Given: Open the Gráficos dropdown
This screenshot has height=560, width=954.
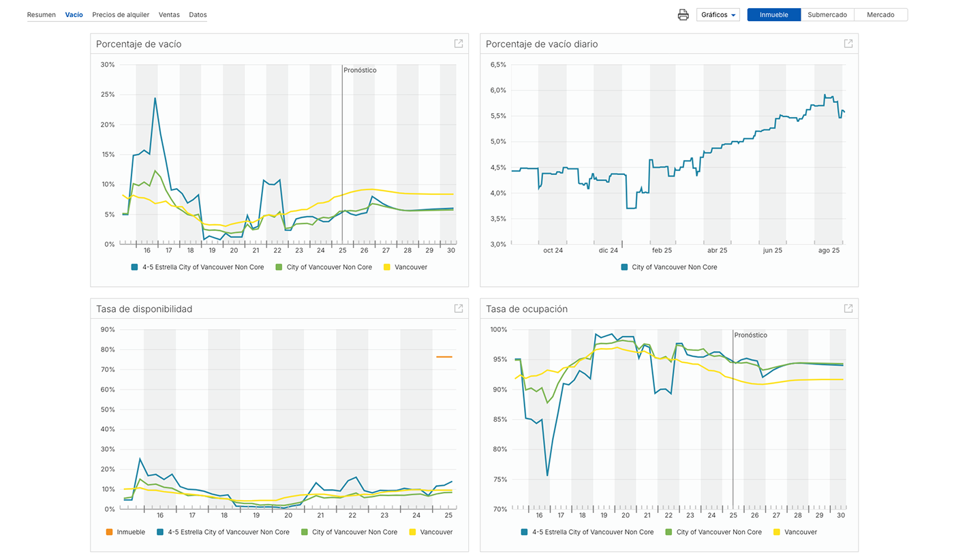Looking at the screenshot, I should pyautogui.click(x=718, y=15).
